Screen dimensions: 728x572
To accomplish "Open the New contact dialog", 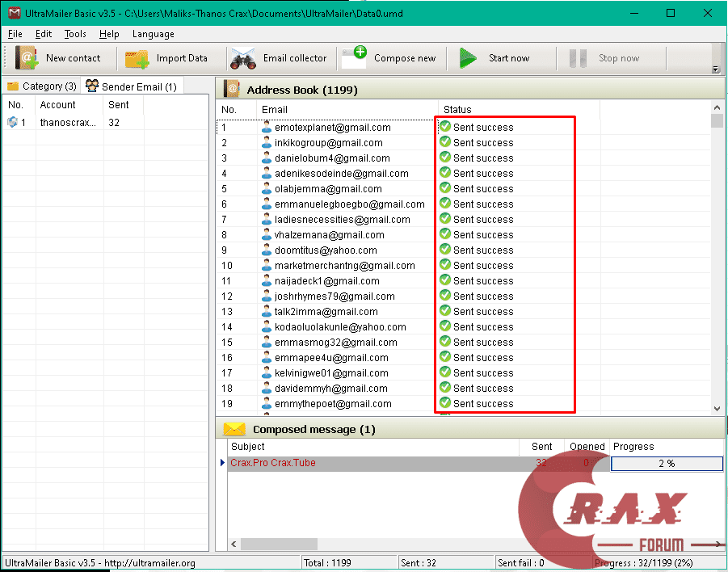I will pos(61,58).
